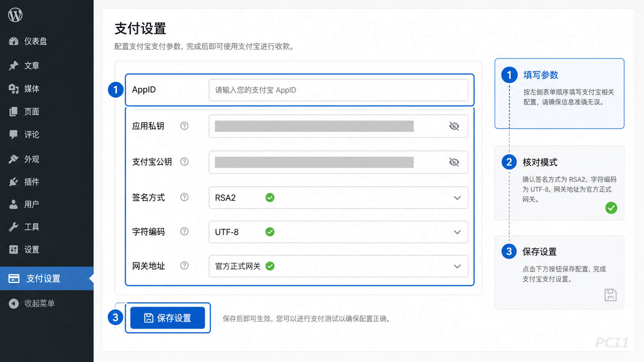Click the green check beside UTF-8
The height and width of the screenshot is (362, 644).
(x=270, y=232)
